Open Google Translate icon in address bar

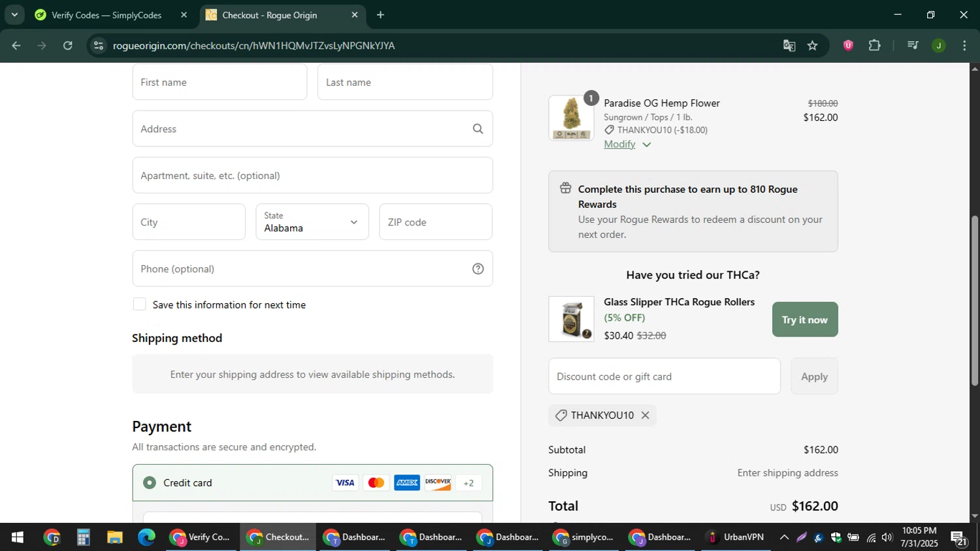tap(789, 46)
